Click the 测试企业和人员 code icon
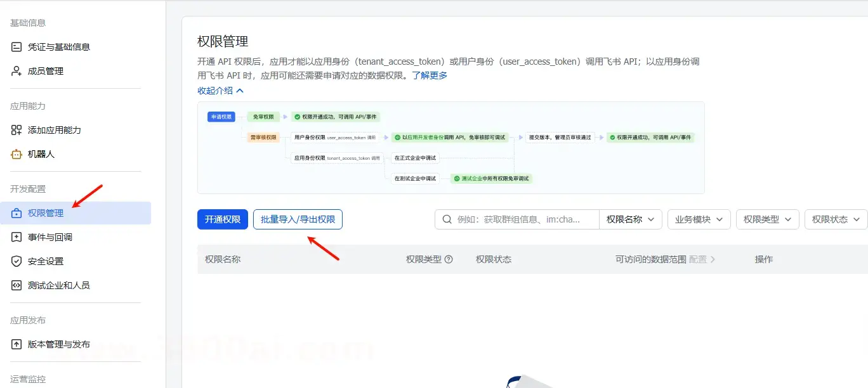Viewport: 868px width, 388px height. (x=16, y=285)
